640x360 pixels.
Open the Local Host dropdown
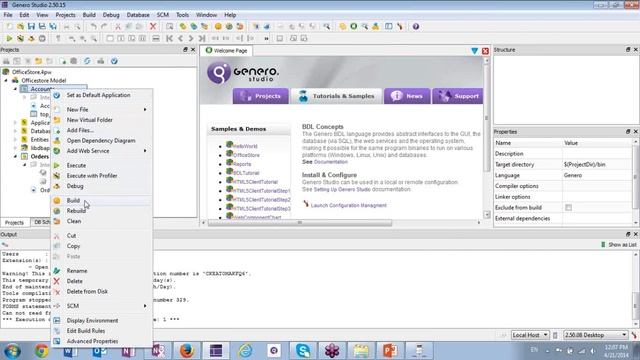pos(529,335)
